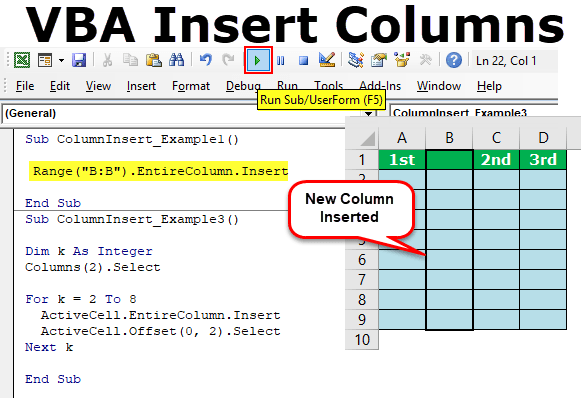Open the Add-Ins menu
The height and width of the screenshot is (398, 581).
380,86
